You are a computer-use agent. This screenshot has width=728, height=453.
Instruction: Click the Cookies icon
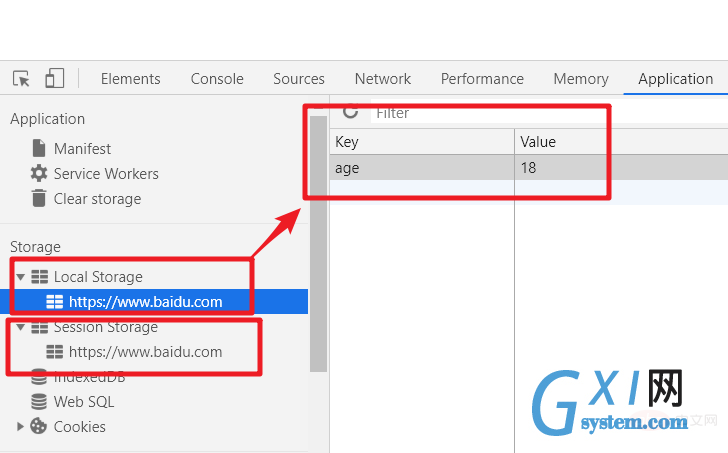pos(39,426)
